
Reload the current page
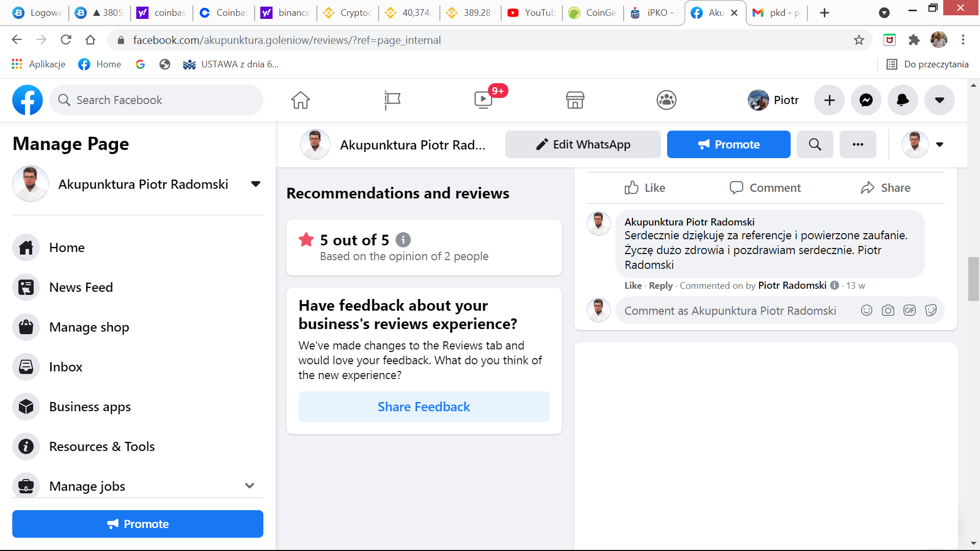[x=66, y=40]
